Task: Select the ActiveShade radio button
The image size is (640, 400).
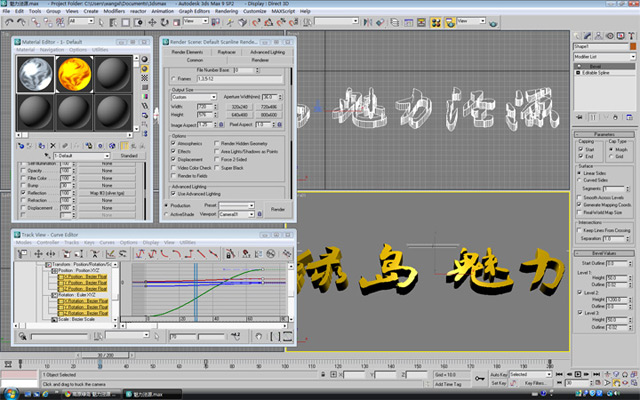Action: tap(165, 213)
